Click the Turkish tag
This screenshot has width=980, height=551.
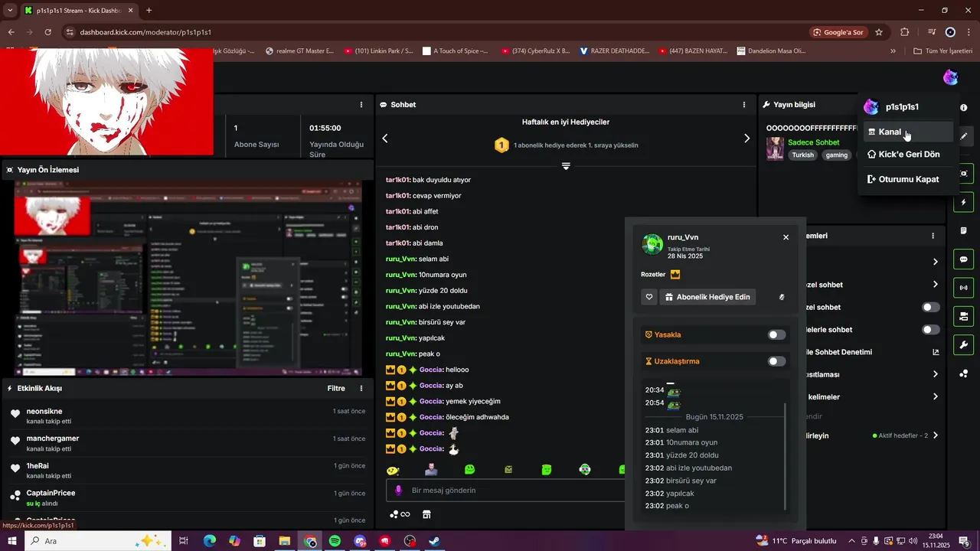(x=803, y=155)
